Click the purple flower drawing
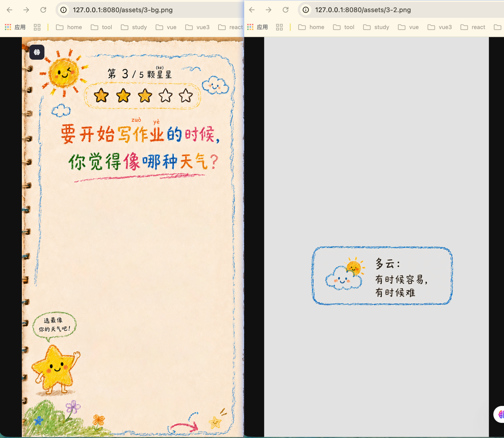 point(73,407)
